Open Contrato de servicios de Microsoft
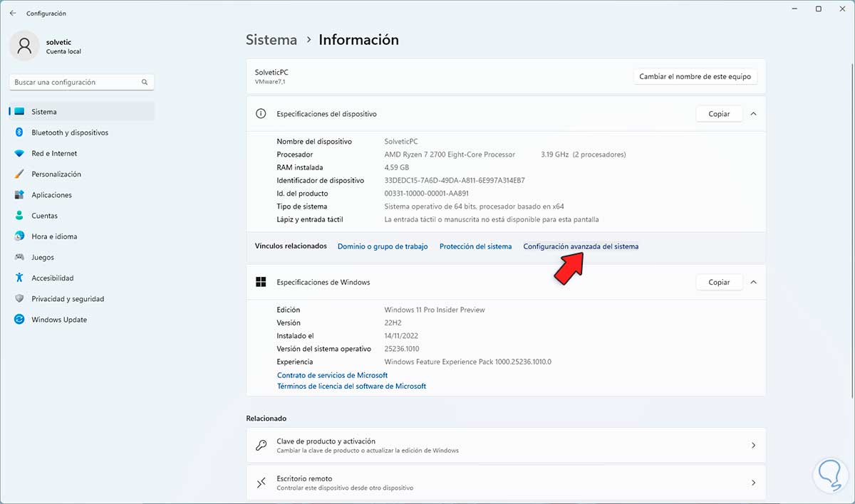Image resolution: width=855 pixels, height=504 pixels. (332, 375)
